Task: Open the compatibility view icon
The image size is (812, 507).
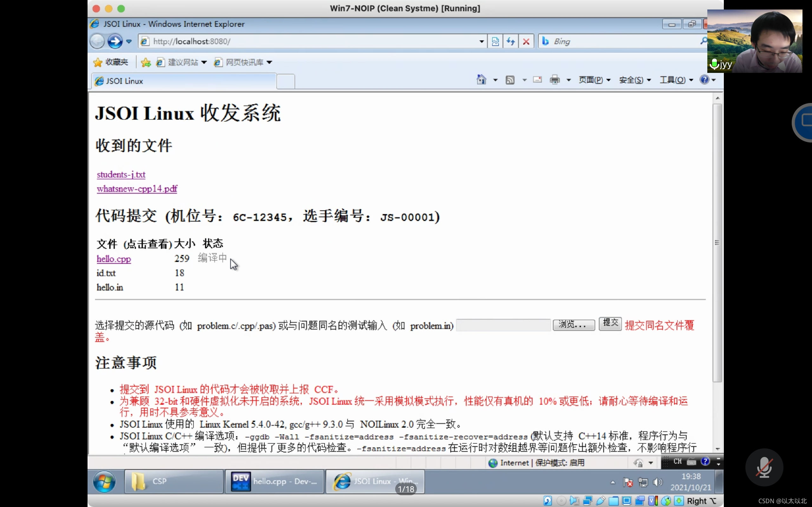Action: [495, 42]
